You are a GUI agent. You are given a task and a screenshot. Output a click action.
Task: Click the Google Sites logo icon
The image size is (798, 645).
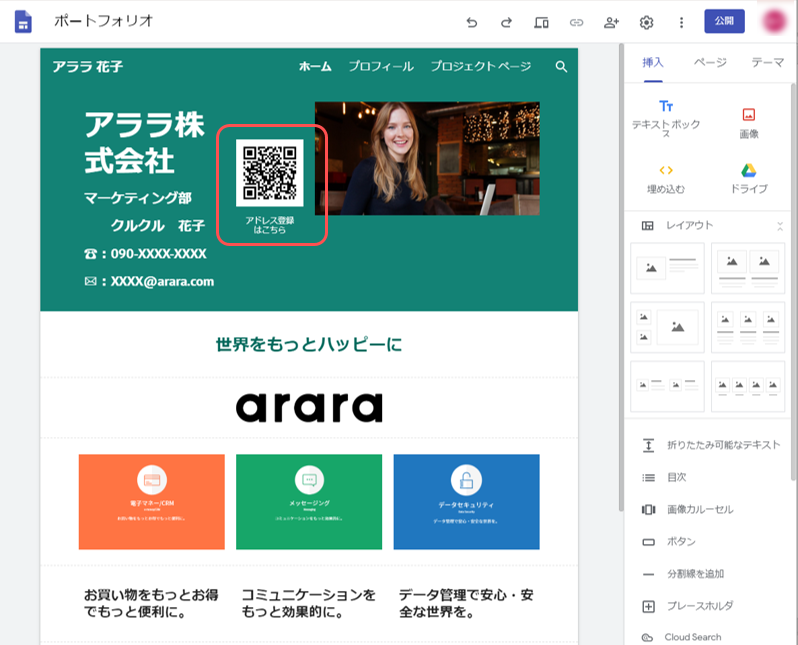(x=23, y=22)
